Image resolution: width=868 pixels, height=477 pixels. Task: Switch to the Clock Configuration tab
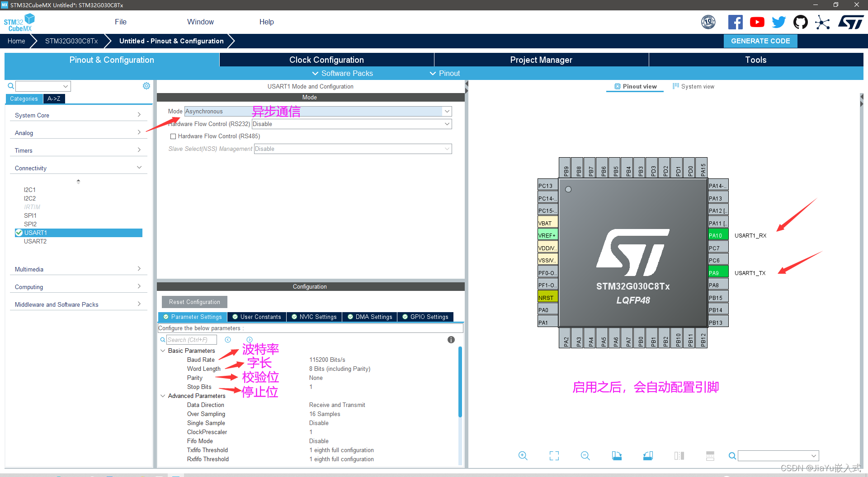click(326, 60)
